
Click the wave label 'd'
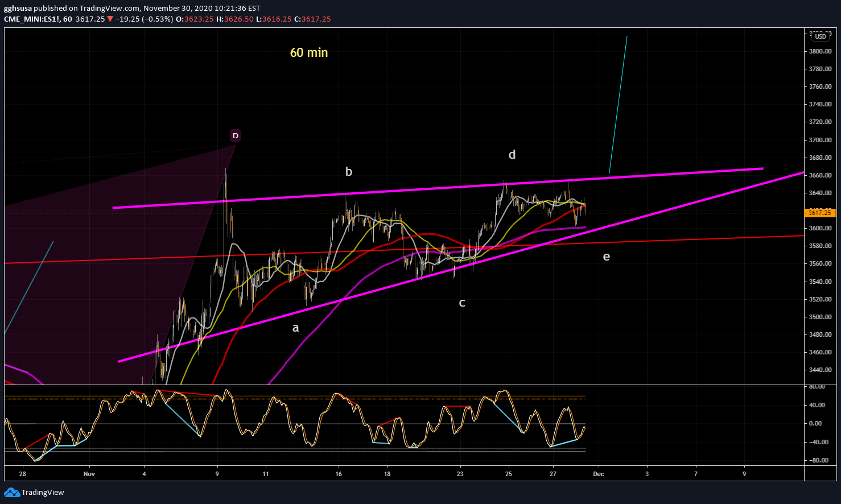tap(512, 154)
